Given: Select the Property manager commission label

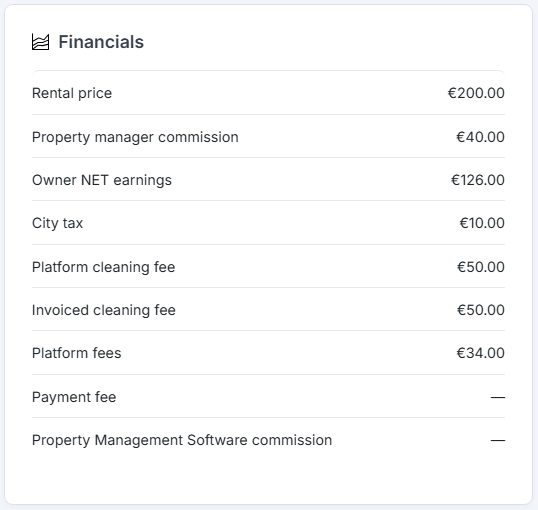Looking at the screenshot, I should click(x=135, y=137).
